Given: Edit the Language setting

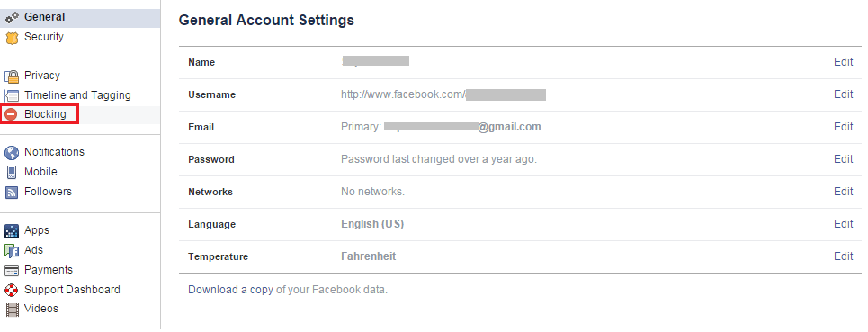Looking at the screenshot, I should point(843,223).
